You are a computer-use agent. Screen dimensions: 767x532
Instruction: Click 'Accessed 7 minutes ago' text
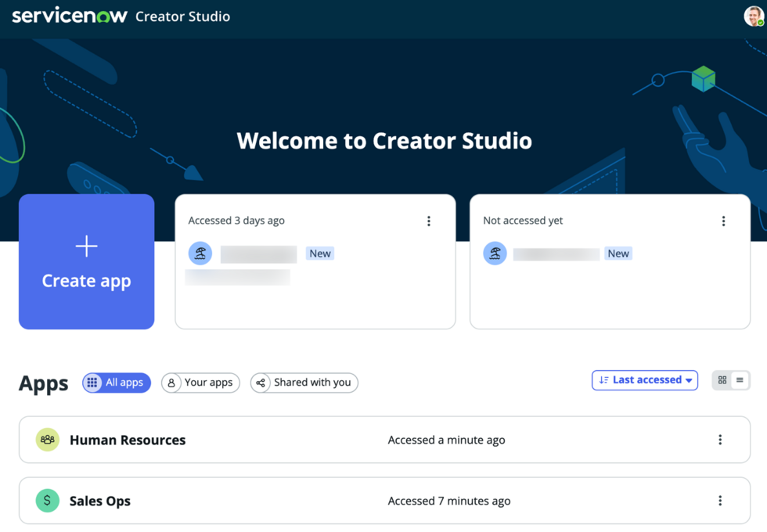tap(449, 501)
